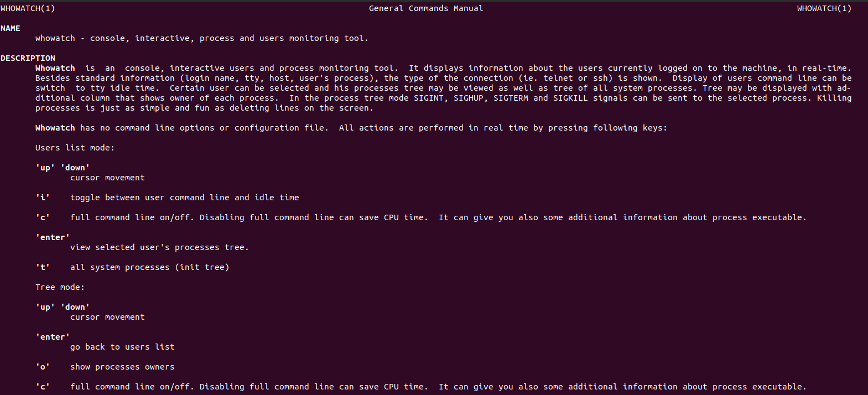Click 'toggle between user command line' text
Viewport: 868px width, 395px height.
[149, 197]
